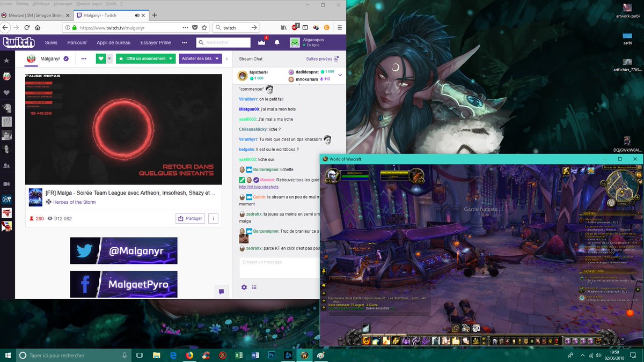
Task: Open artwork-zarbi desktop icon
Action: click(x=627, y=10)
